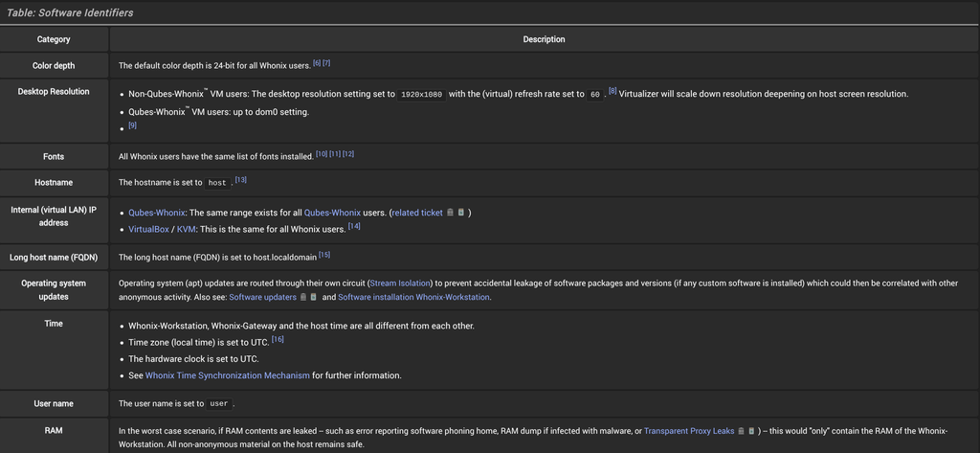The width and height of the screenshot is (980, 453).
Task: Click 'same list of fonts installed' sentence
Action: pyautogui.click(x=216, y=156)
